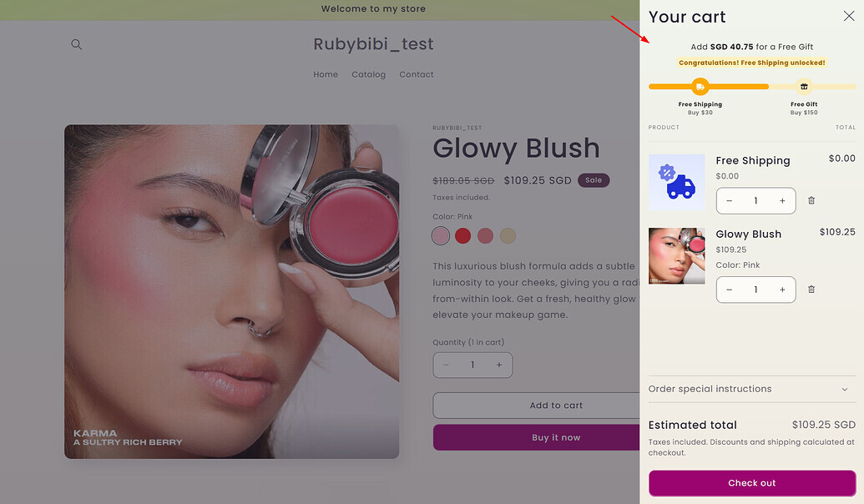Select the salmon pink color option
Image resolution: width=864 pixels, height=504 pixels.
[x=485, y=236]
